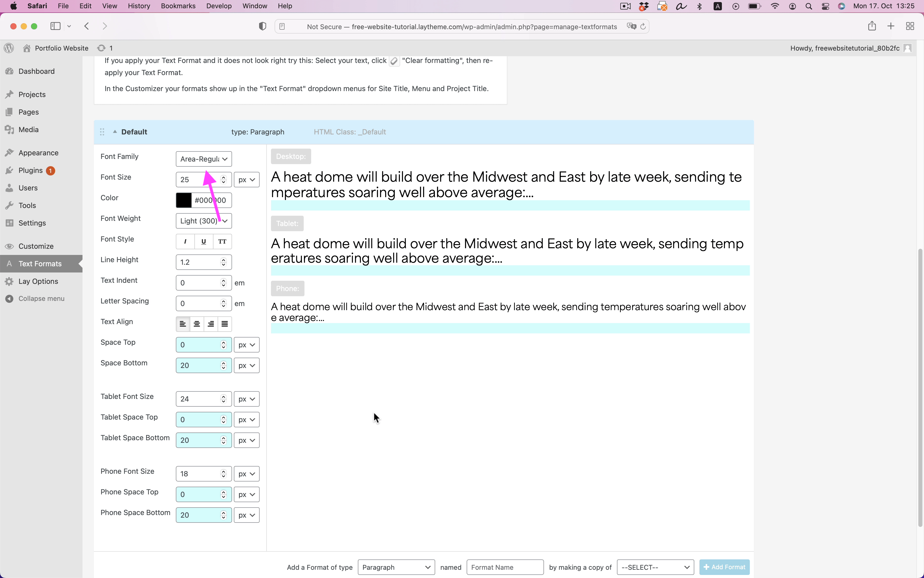Click the Spotlight search icon in menu bar
This screenshot has height=578, width=924.
tap(809, 6)
